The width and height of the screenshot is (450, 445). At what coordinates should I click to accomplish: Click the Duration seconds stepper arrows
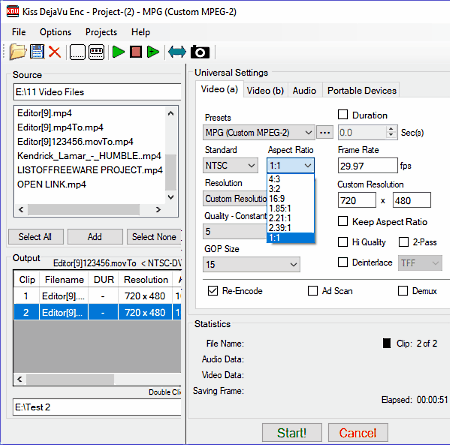coord(391,132)
